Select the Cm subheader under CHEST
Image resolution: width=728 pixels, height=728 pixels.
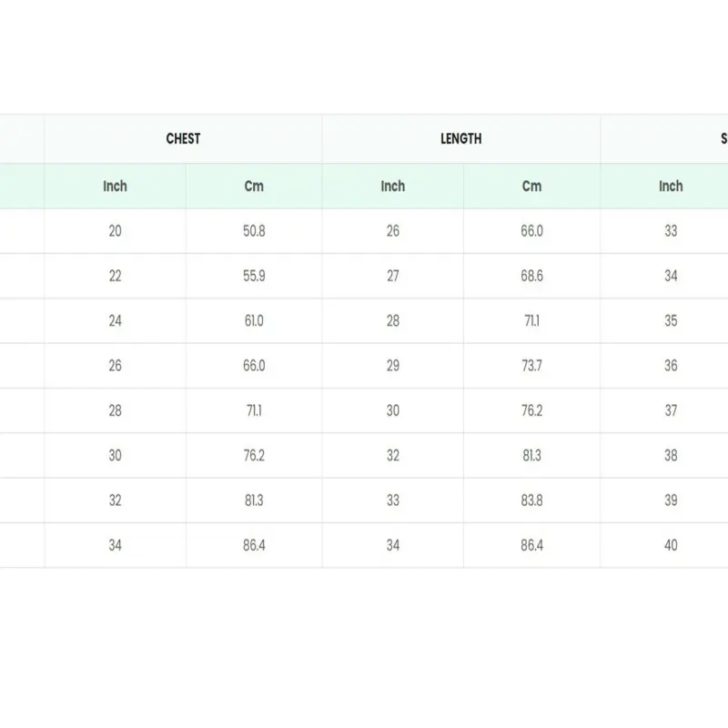[254, 187]
